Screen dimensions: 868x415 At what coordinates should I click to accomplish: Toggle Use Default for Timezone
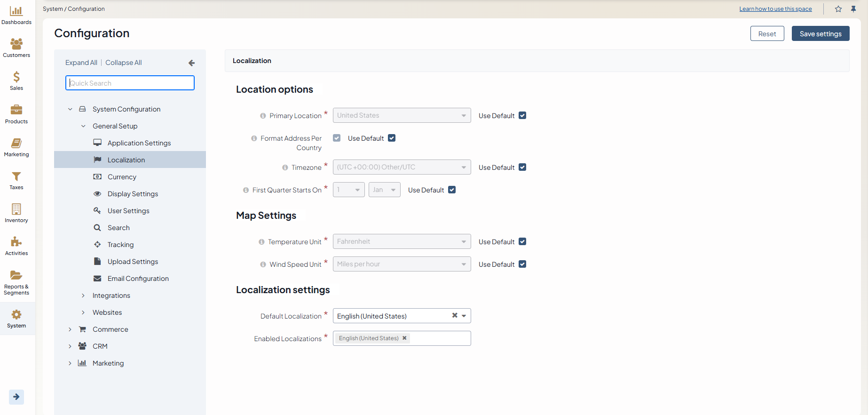pos(522,168)
